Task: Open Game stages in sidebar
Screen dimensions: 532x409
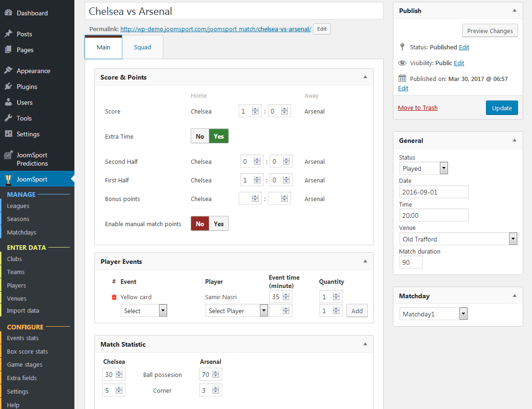Action: (25, 364)
